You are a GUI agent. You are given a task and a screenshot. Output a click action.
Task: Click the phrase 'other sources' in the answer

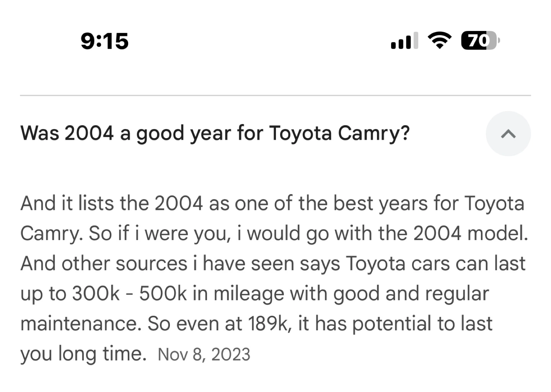pos(124,263)
